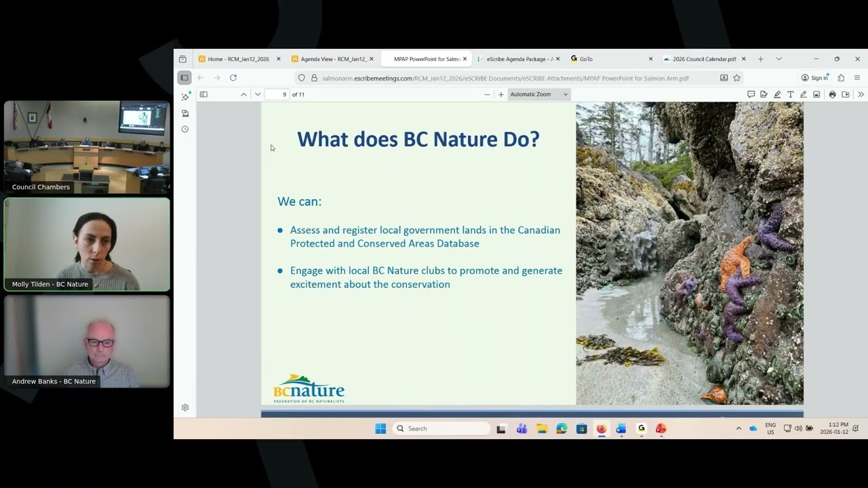The image size is (868, 488).
Task: Toggle the Firefox sidebar button
Action: (184, 78)
